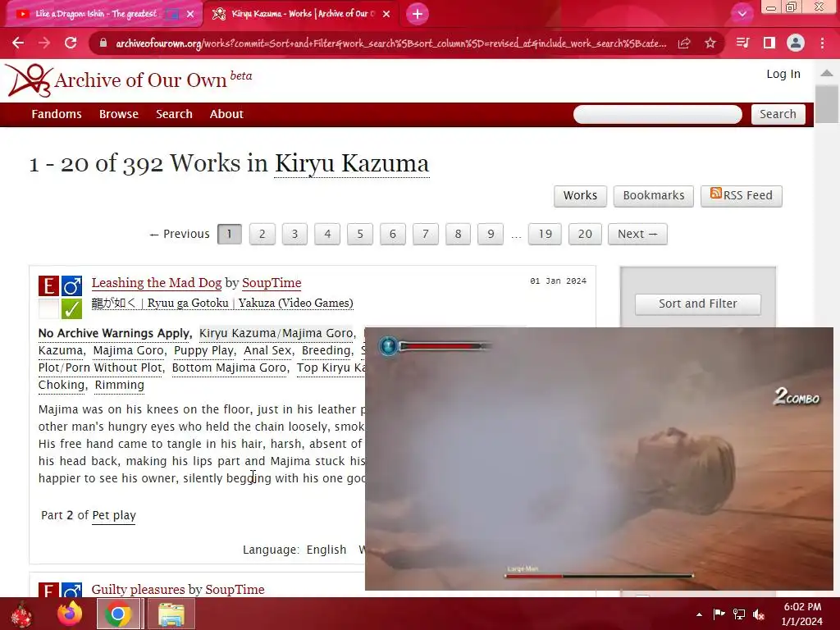
Task: Click the Chrome taskbar icon
Action: 118,614
